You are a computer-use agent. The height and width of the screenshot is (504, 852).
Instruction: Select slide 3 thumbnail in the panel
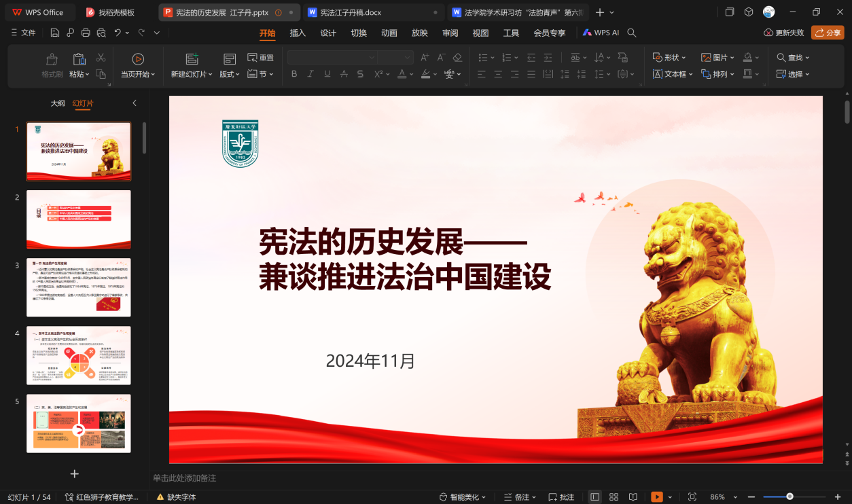pos(79,287)
